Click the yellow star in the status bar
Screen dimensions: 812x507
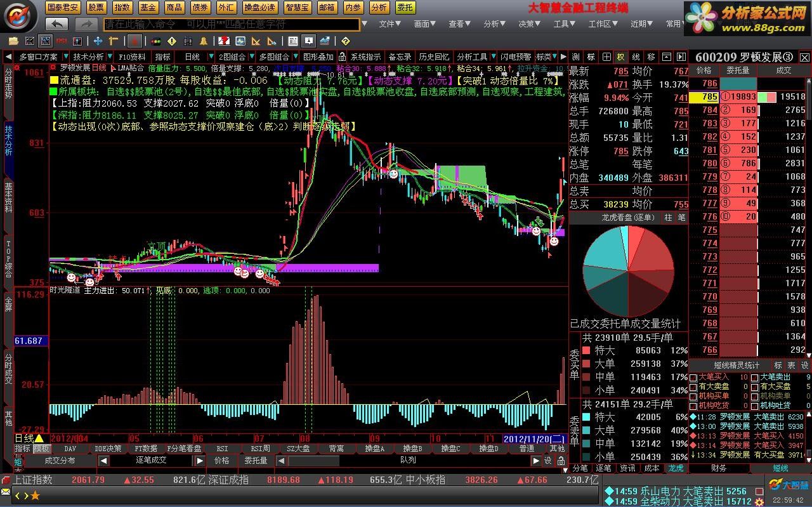[36, 495]
